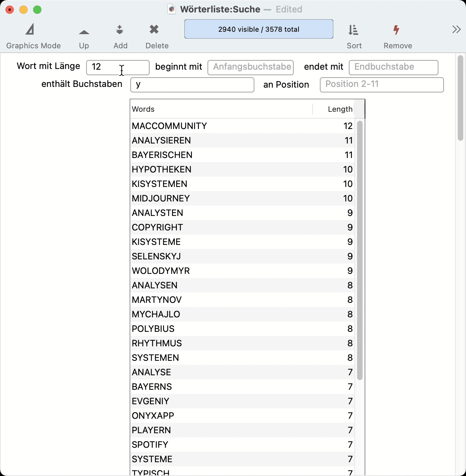This screenshot has width=466, height=476.
Task: Click length value 12 of MACCOMMUNITY
Action: pos(348,126)
